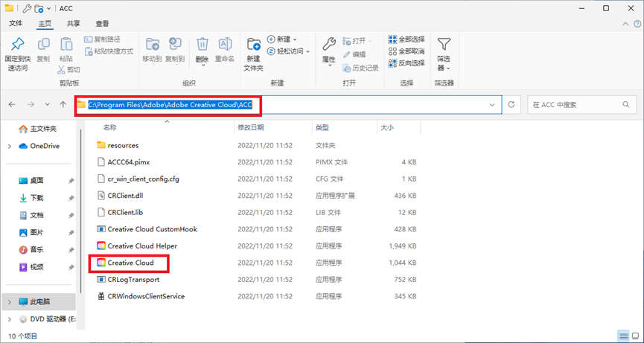Click the Copy icon in clipboard group
The height and width of the screenshot is (343, 644).
43,50
